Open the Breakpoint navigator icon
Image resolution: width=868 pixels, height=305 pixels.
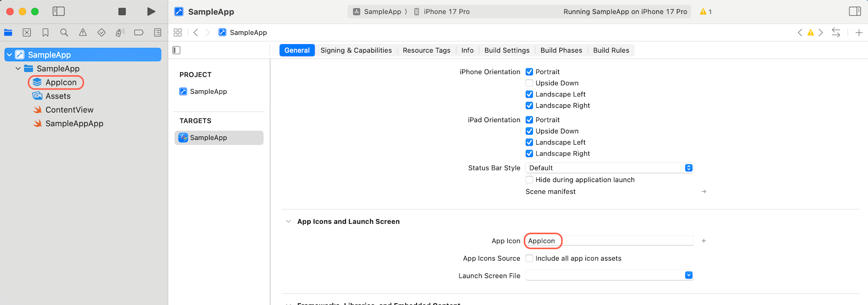pyautogui.click(x=139, y=32)
